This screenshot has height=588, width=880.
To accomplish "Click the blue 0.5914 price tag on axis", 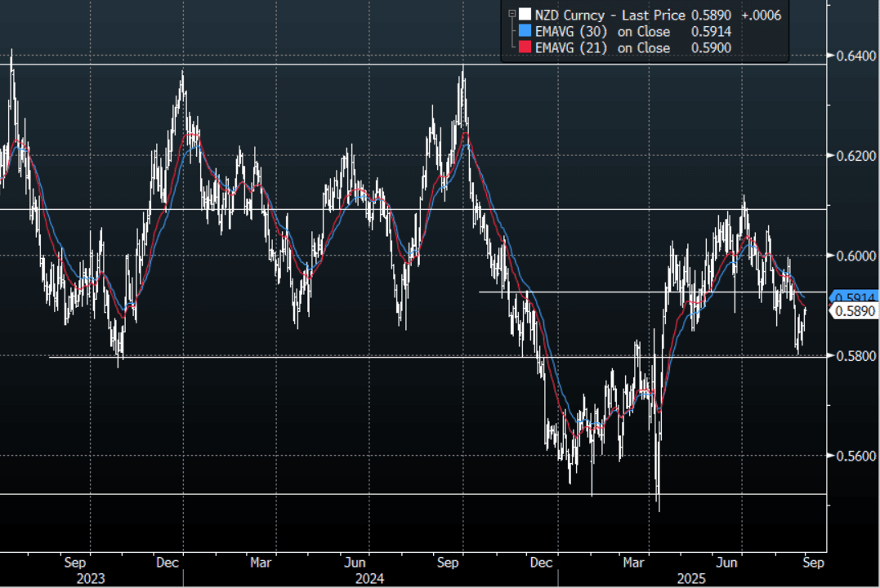I will tap(853, 297).
